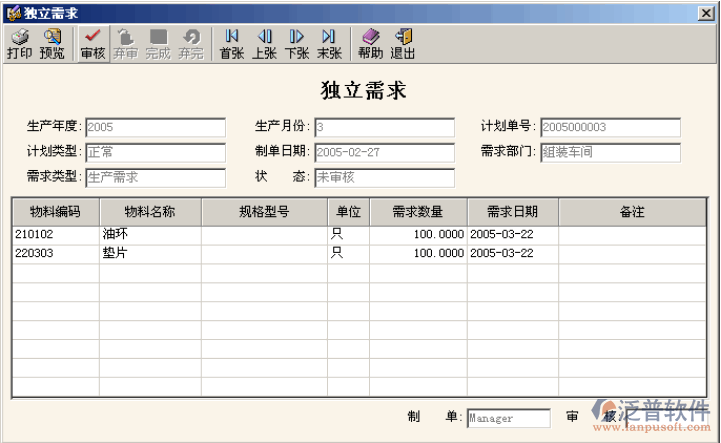Jump to last record with 末张
Image resolution: width=721 pixels, height=443 pixels.
[329, 43]
